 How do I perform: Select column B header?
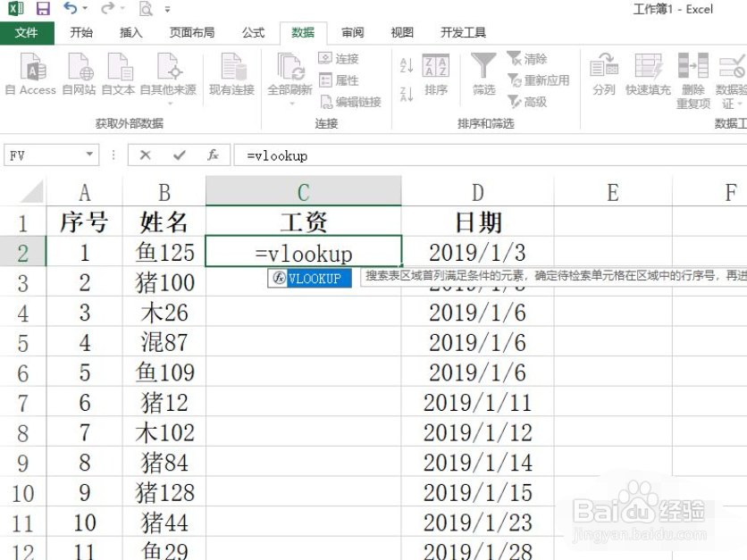click(164, 192)
